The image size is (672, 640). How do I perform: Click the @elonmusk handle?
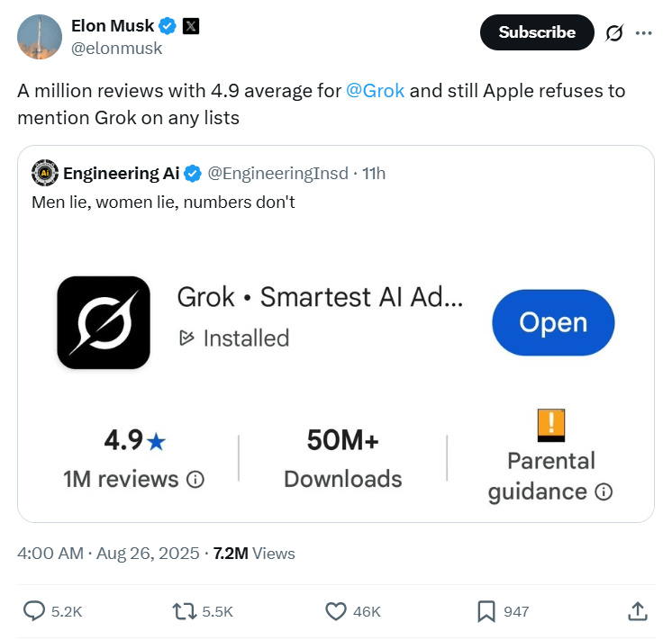[x=116, y=49]
